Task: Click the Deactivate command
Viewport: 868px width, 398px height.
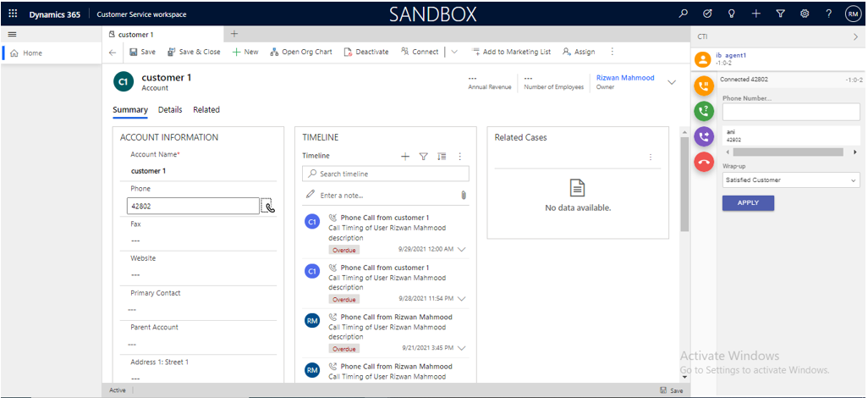Action: pos(366,52)
